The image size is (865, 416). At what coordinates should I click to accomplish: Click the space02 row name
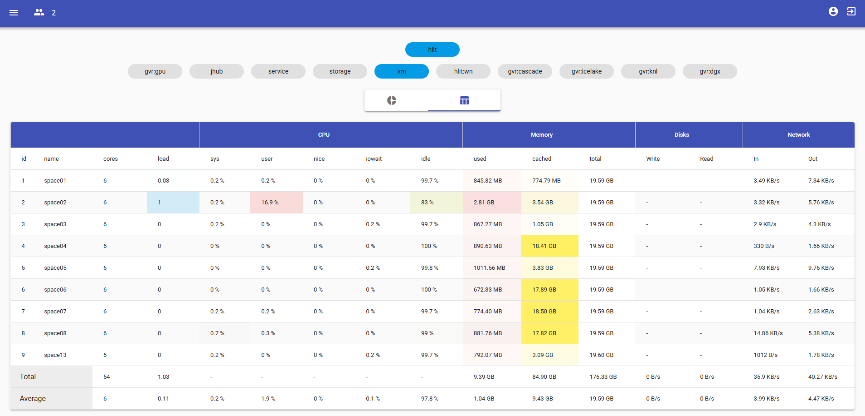coord(55,202)
